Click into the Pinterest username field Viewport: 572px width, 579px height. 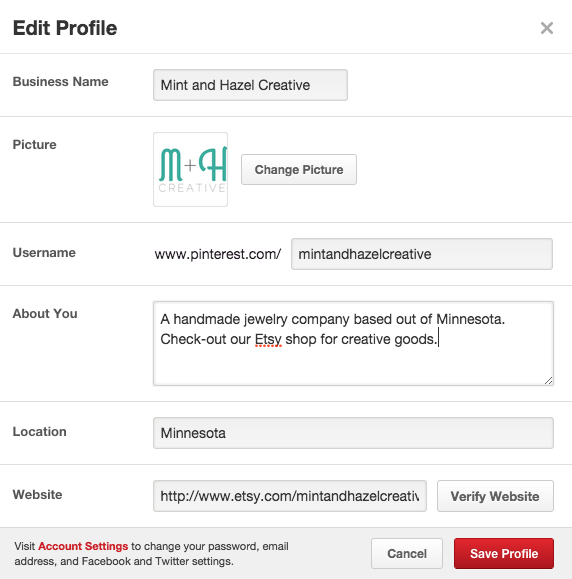[x=422, y=254]
